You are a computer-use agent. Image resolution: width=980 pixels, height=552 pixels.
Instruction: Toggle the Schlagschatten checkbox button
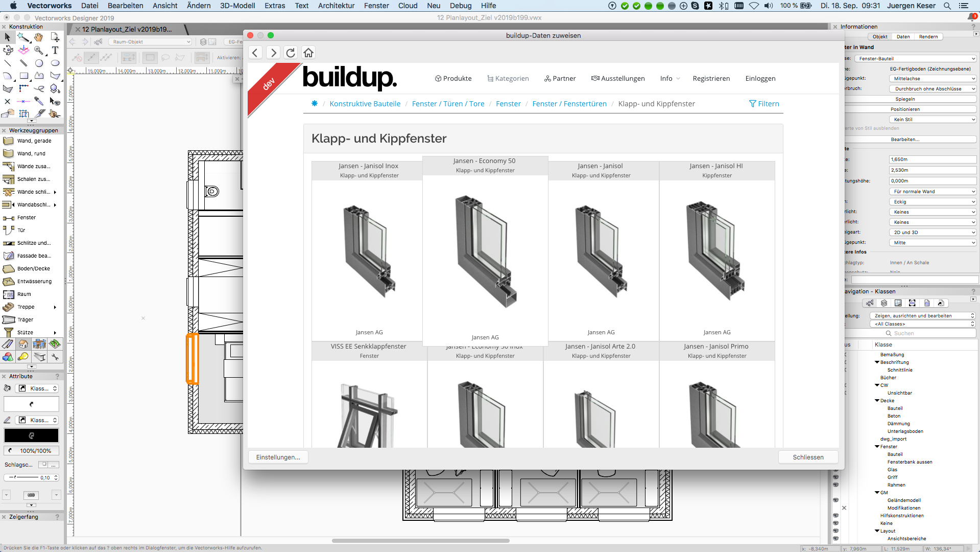pos(44,465)
